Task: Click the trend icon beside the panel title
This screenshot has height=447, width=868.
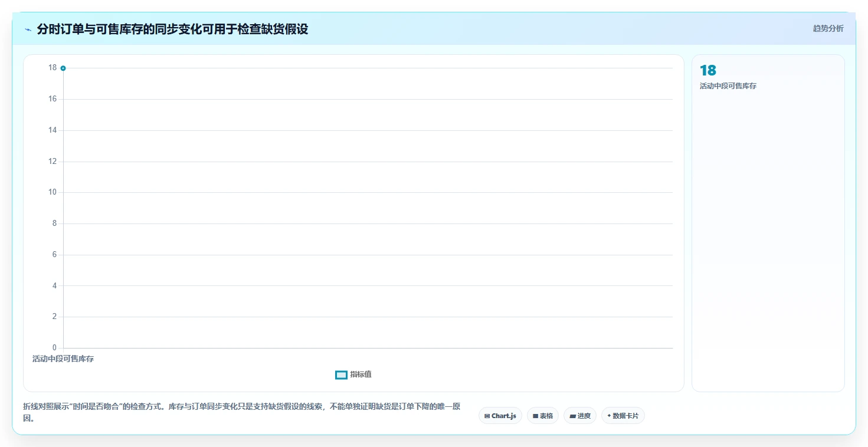Action: 28,29
